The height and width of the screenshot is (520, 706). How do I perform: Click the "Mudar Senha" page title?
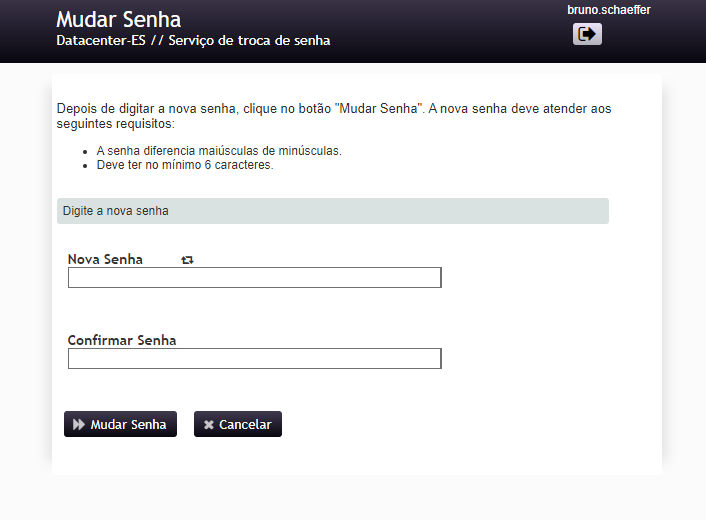[x=118, y=20]
